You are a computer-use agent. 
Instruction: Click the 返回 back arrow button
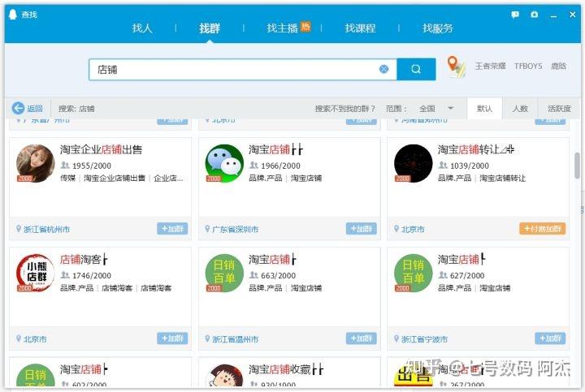coord(28,109)
